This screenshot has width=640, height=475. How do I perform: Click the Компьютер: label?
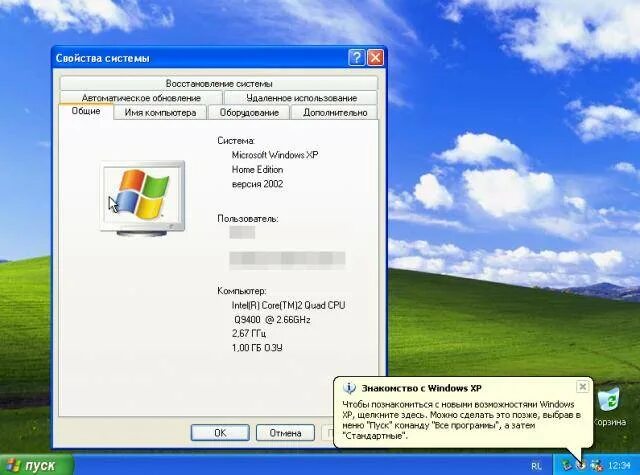pos(242,291)
